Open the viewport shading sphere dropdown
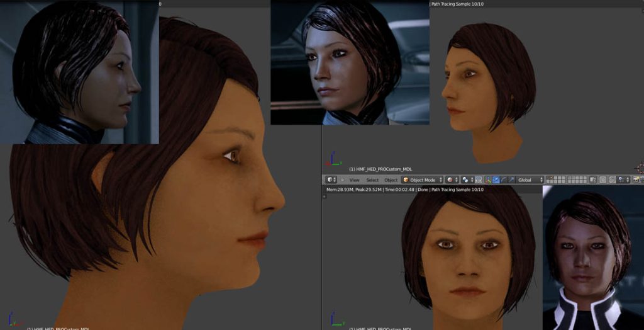The image size is (644, 330). point(452,180)
